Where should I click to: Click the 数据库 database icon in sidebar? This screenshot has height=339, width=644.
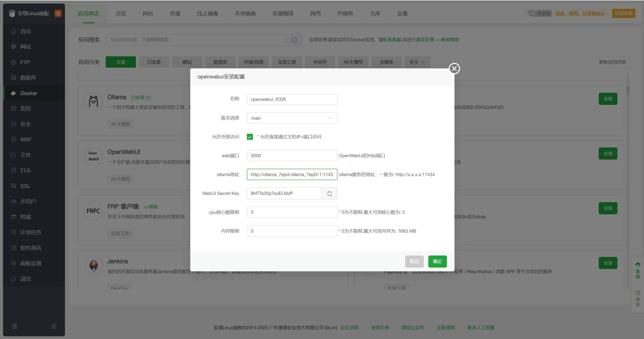pyautogui.click(x=14, y=77)
